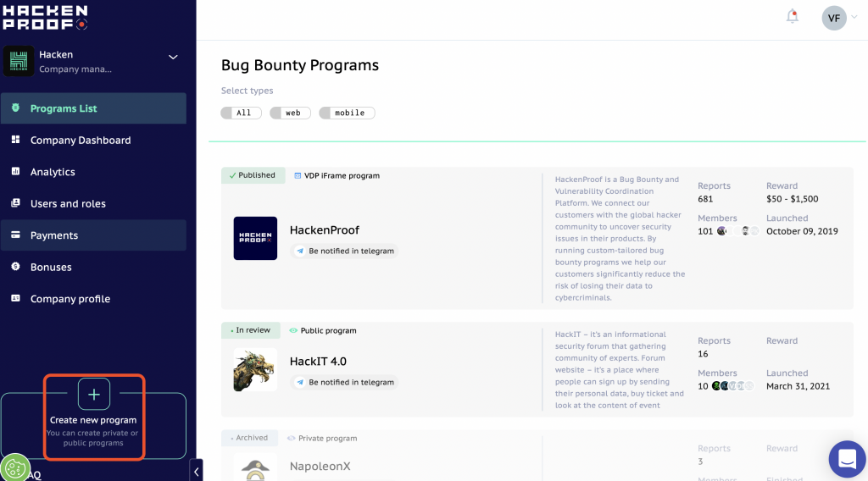Click the Company profile ID icon
The width and height of the screenshot is (868, 481).
point(15,298)
